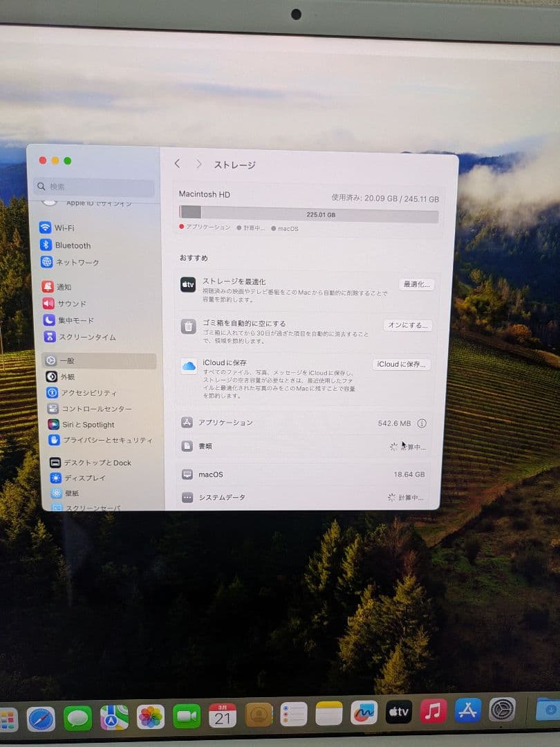Click the 検索 search field

pyautogui.click(x=94, y=187)
